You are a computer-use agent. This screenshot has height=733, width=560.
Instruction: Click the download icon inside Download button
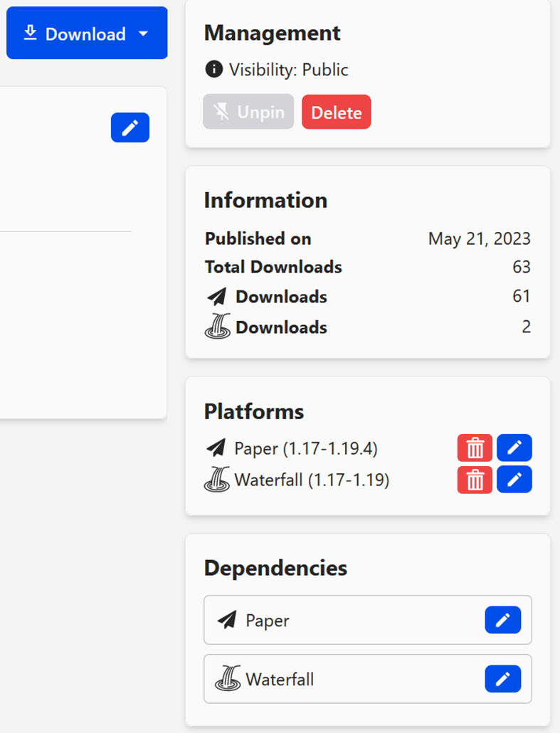[x=31, y=33]
